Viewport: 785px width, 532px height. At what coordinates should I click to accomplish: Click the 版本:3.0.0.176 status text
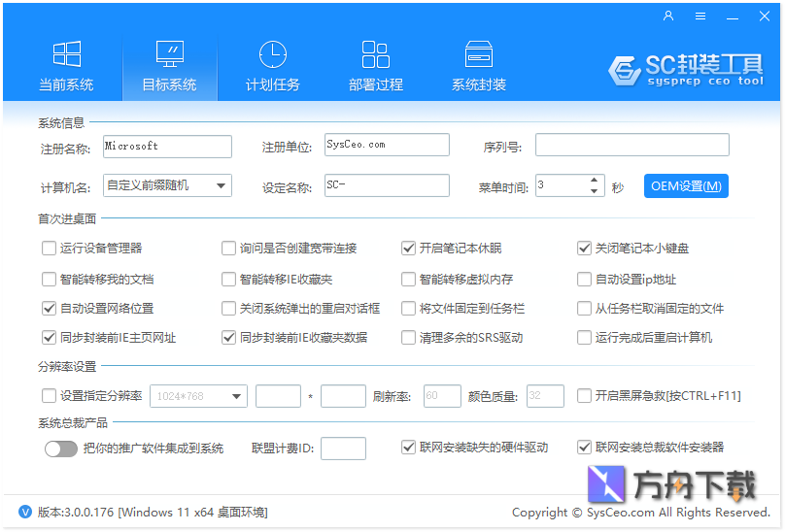(153, 512)
